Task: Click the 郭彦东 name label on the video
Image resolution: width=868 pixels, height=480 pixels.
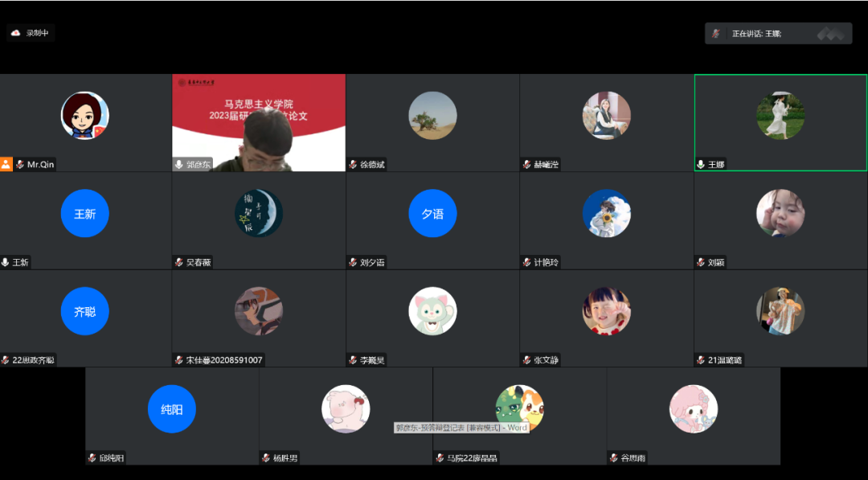Action: pyautogui.click(x=199, y=165)
